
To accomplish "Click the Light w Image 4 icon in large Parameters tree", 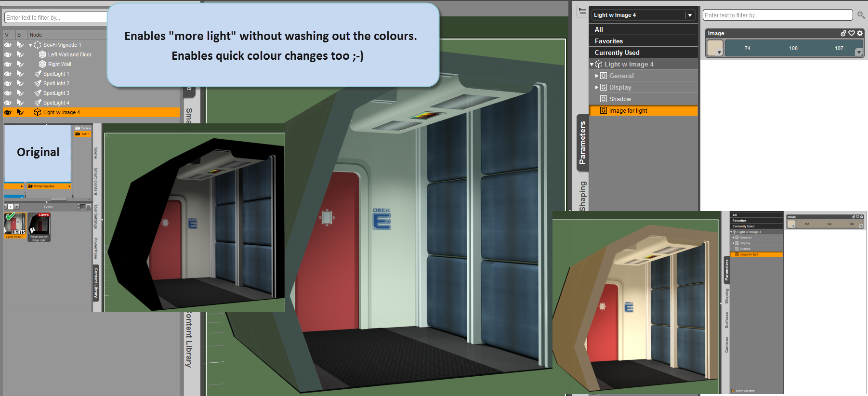I will click(x=599, y=64).
